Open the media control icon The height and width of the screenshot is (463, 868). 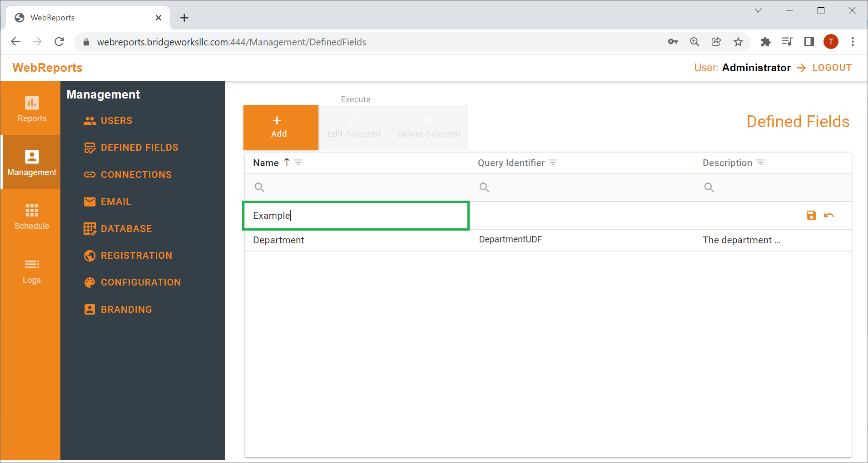(x=787, y=42)
